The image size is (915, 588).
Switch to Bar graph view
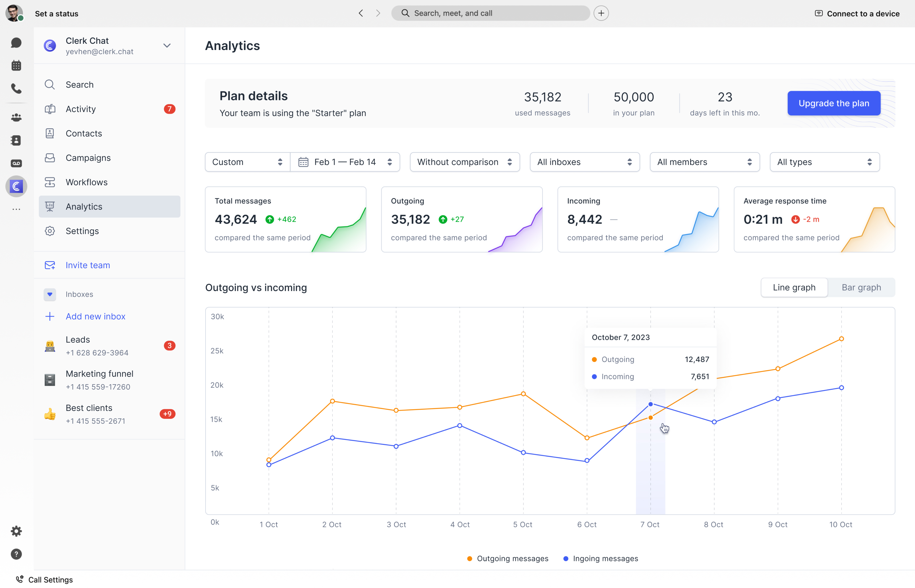coord(861,287)
